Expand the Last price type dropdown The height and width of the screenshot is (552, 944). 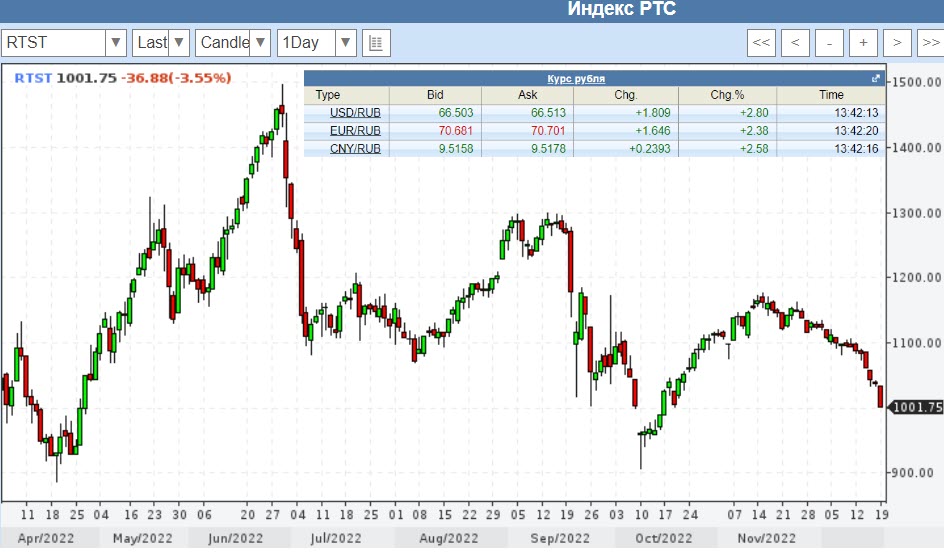pos(179,43)
